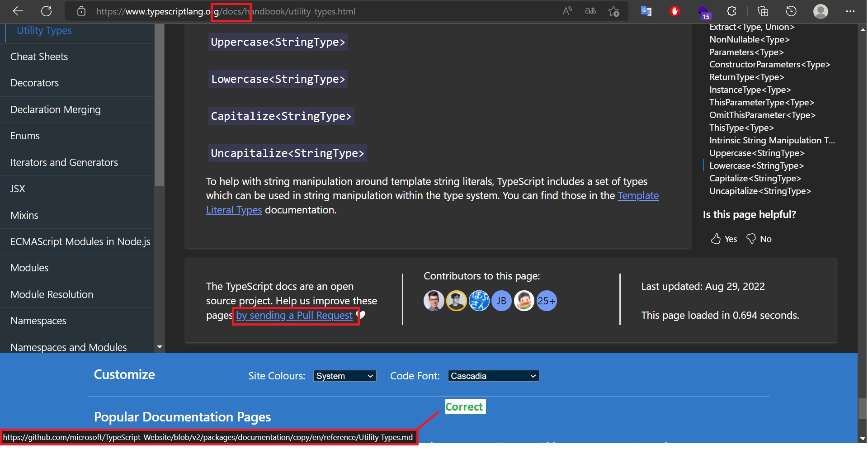Open the user profile avatar

coord(821,11)
